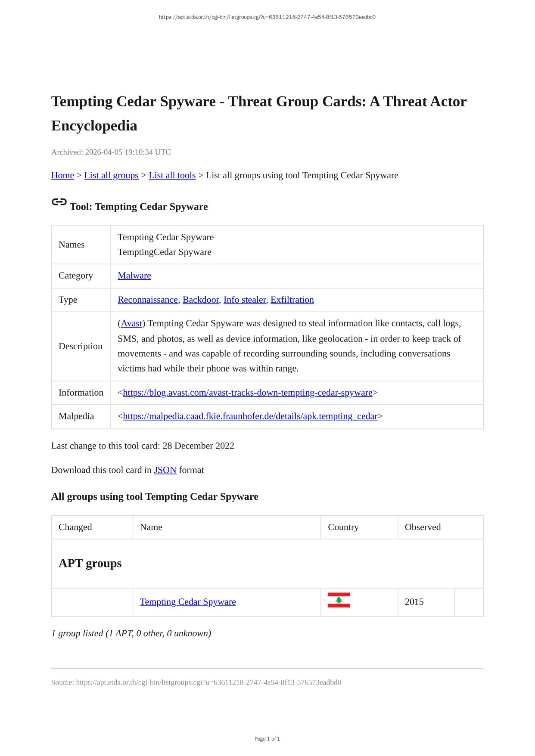Click the Reconnaissance type link
Viewport: 535px width, 756px height.
[148, 300]
